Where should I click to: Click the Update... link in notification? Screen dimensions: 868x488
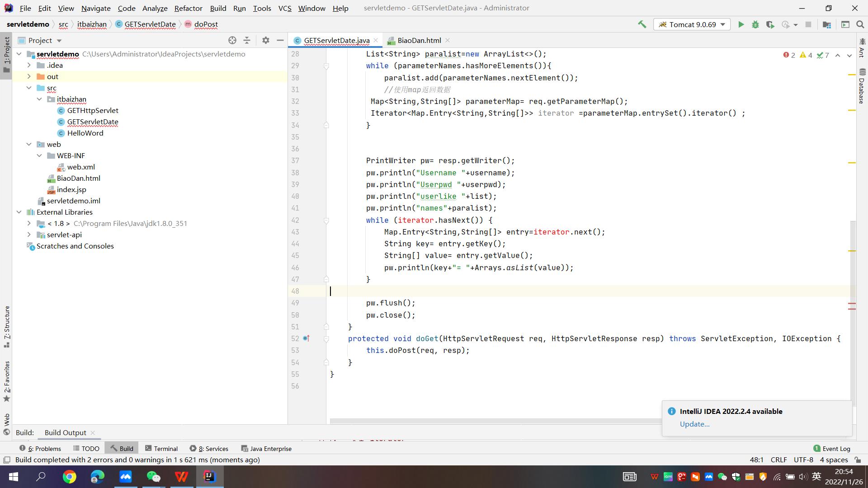[x=694, y=424]
